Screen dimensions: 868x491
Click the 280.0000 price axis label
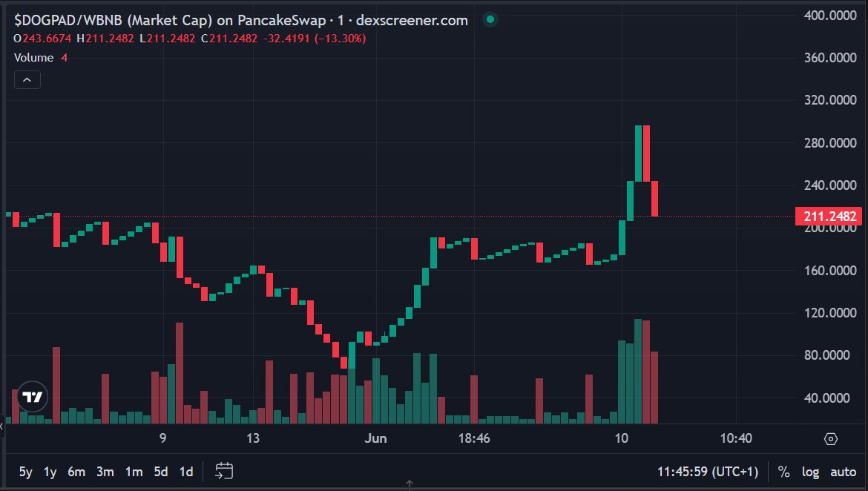point(830,143)
